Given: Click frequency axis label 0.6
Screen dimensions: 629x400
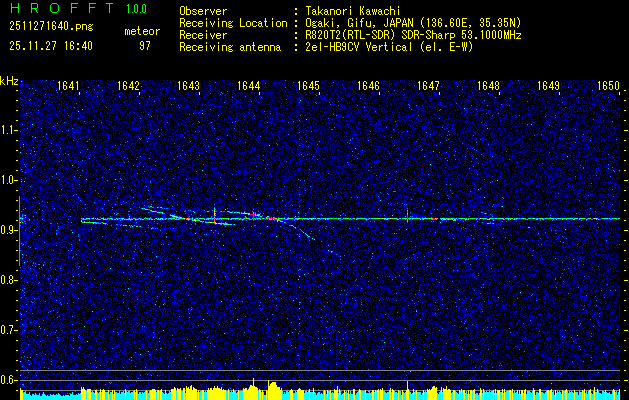Looking at the screenshot, I should pos(8,380).
